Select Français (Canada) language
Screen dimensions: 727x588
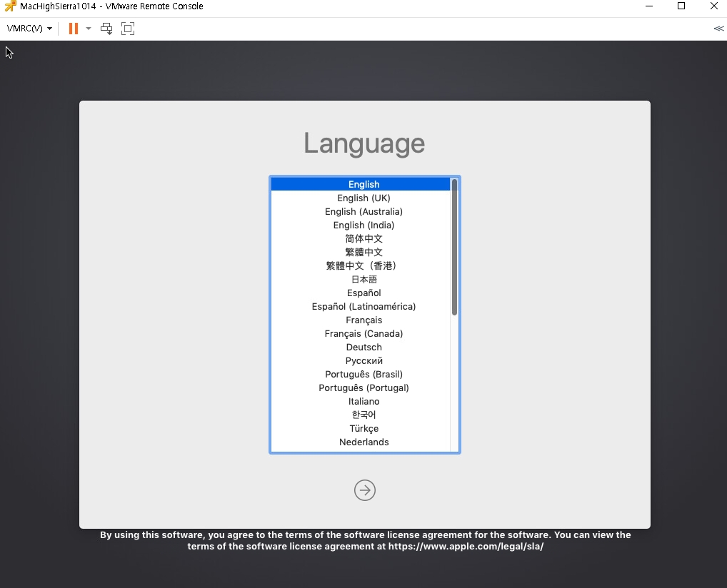360,334
